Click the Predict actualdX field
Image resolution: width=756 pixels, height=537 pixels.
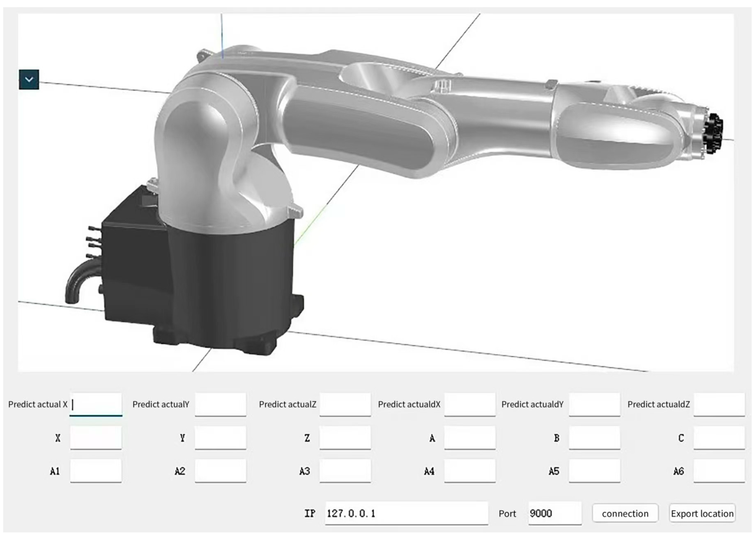coord(470,404)
